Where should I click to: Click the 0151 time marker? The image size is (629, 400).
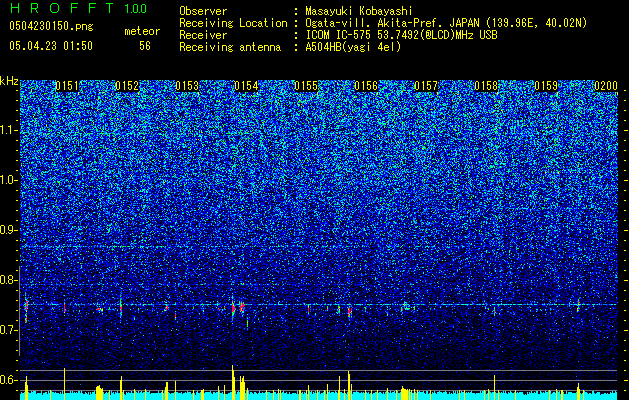(67, 86)
